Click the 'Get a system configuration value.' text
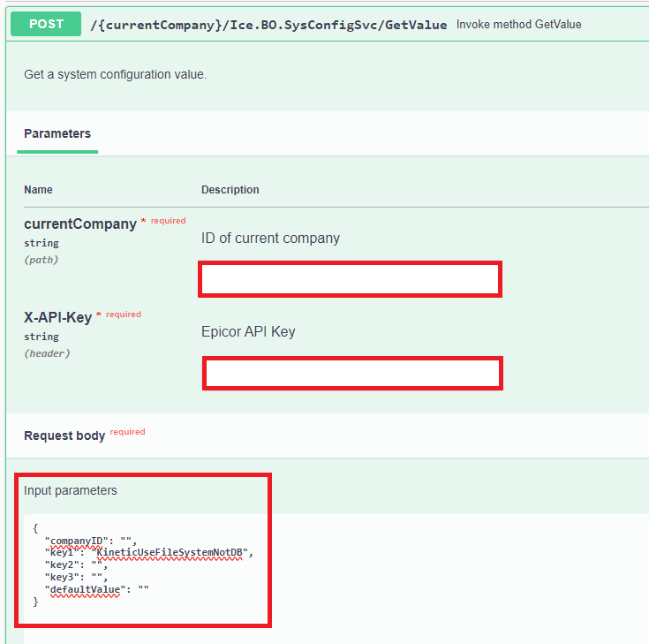This screenshot has height=644, width=649. pos(115,74)
